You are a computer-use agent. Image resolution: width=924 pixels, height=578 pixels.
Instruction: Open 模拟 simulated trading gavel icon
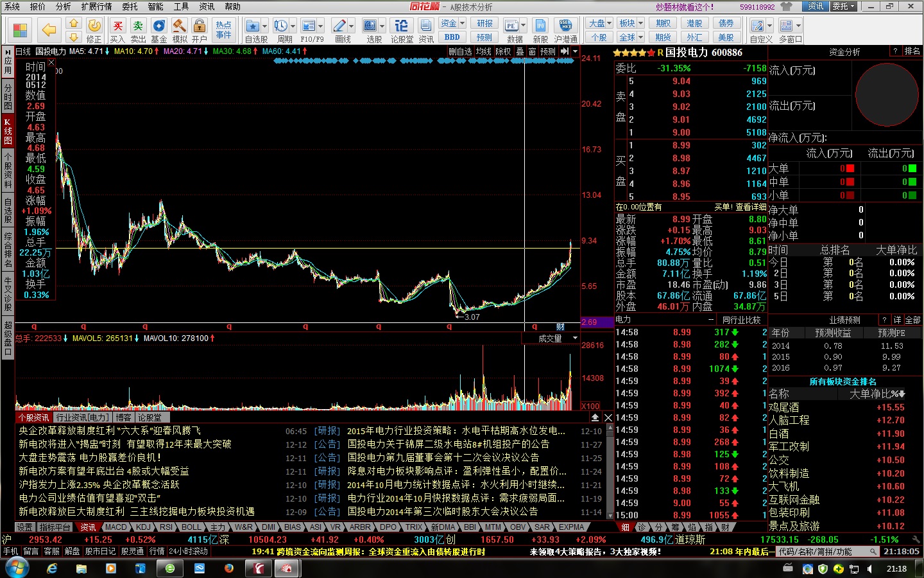click(x=179, y=26)
